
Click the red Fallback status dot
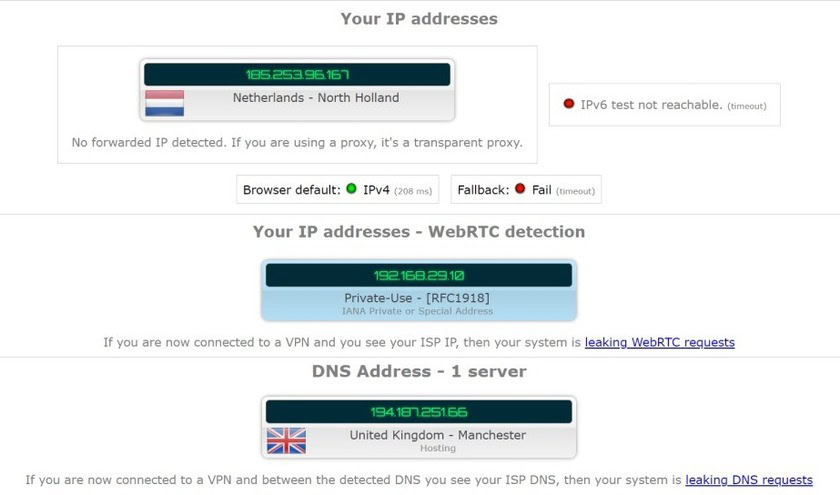click(x=520, y=189)
